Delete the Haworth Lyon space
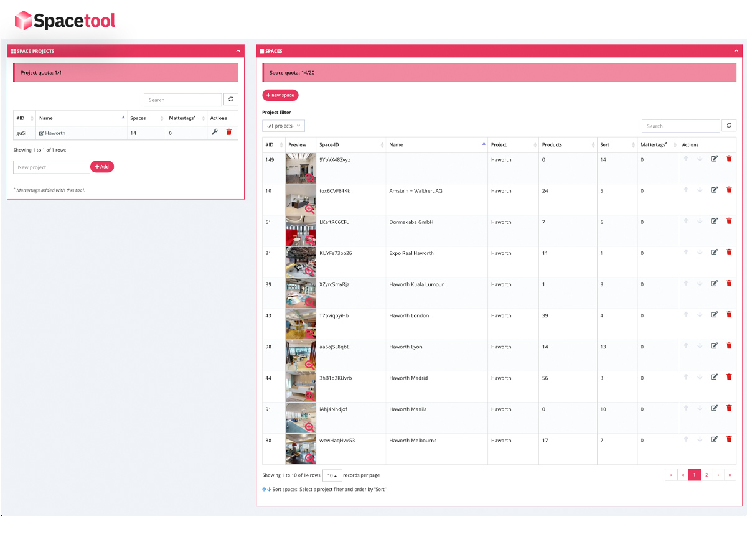Viewport: 747px width, 560px height. pos(729,345)
